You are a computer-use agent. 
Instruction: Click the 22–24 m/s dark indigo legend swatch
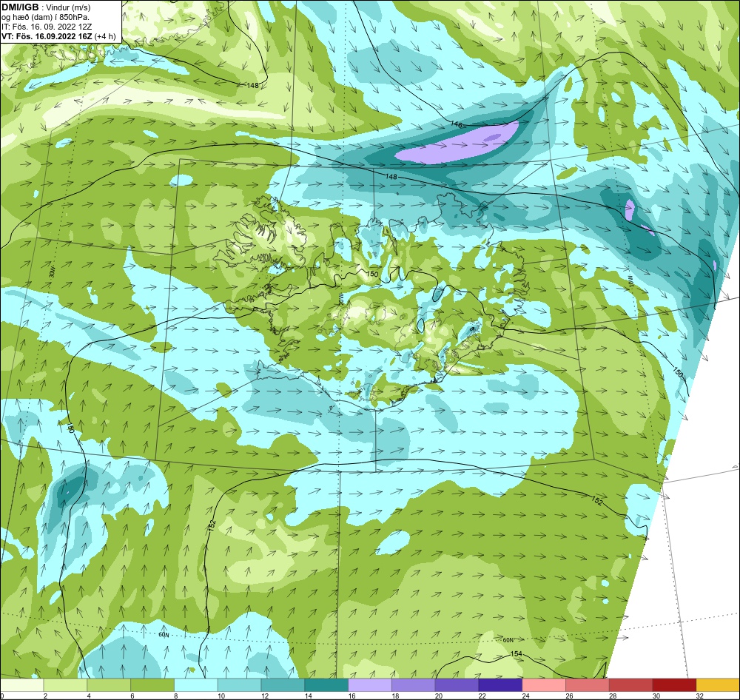pyautogui.click(x=500, y=685)
